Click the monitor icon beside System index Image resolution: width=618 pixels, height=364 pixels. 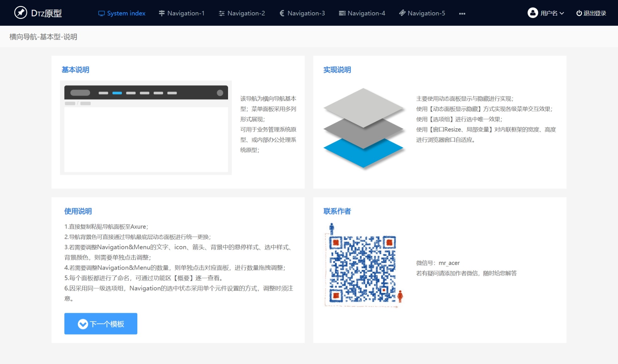101,13
